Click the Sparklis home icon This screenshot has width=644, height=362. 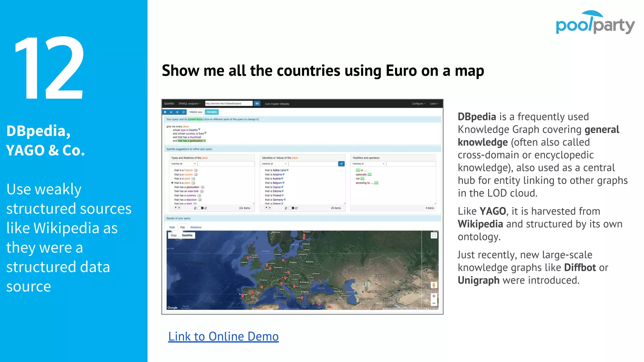pyautogui.click(x=165, y=112)
